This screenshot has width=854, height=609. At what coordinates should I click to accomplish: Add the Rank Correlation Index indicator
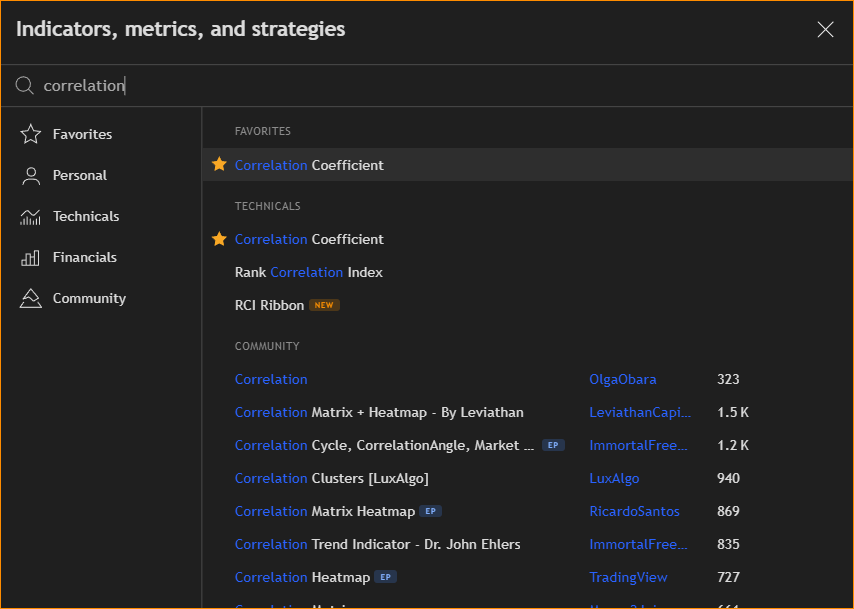click(309, 272)
